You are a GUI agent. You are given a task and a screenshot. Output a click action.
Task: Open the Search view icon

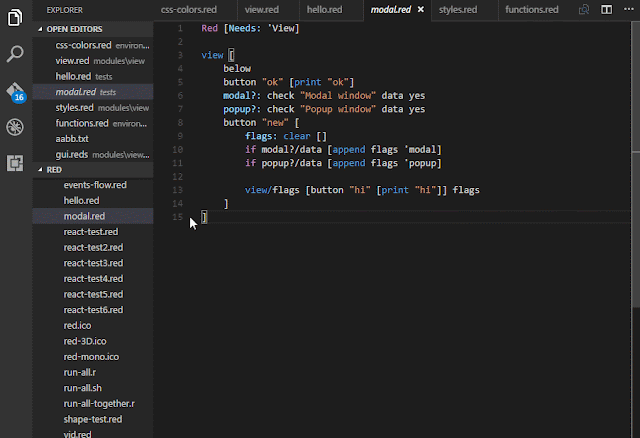[15, 54]
